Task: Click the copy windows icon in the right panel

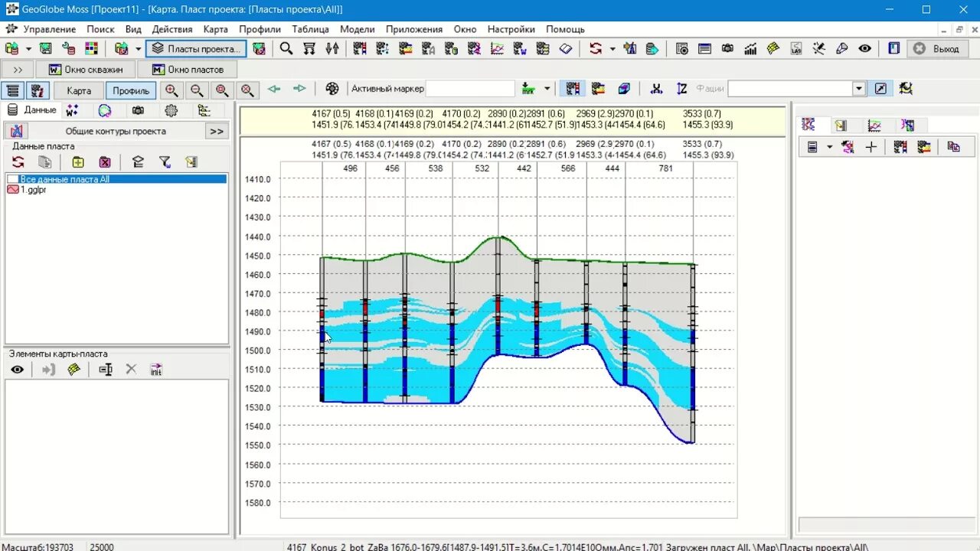Action: pyautogui.click(x=953, y=147)
